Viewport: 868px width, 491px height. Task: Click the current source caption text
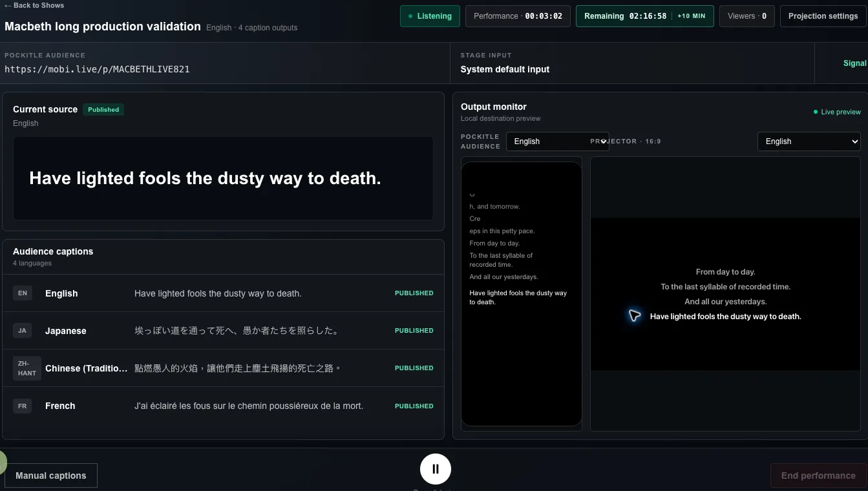[x=205, y=178]
